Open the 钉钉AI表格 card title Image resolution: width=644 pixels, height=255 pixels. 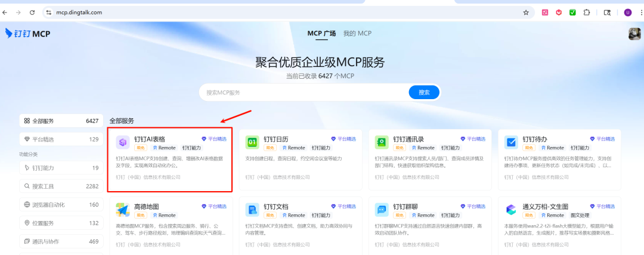tap(150, 139)
